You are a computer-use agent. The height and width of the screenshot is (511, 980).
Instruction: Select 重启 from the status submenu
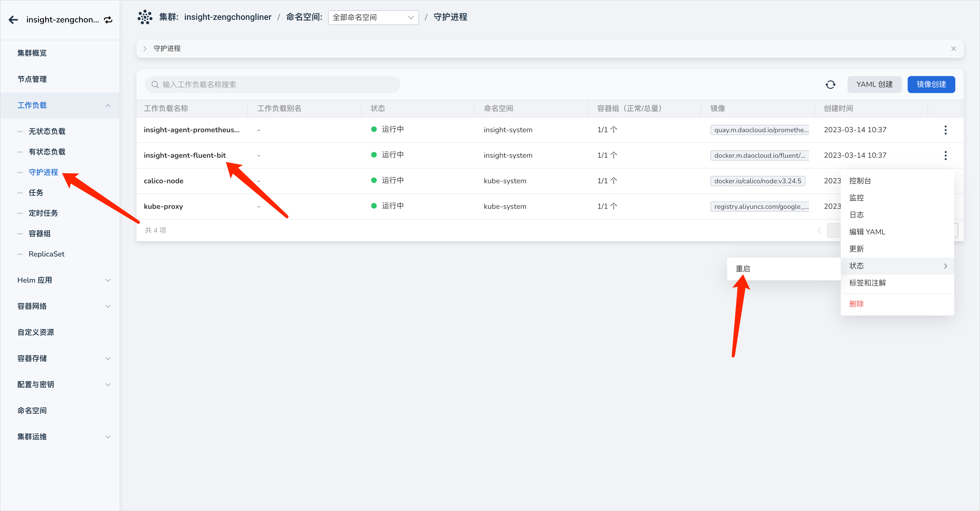point(783,269)
